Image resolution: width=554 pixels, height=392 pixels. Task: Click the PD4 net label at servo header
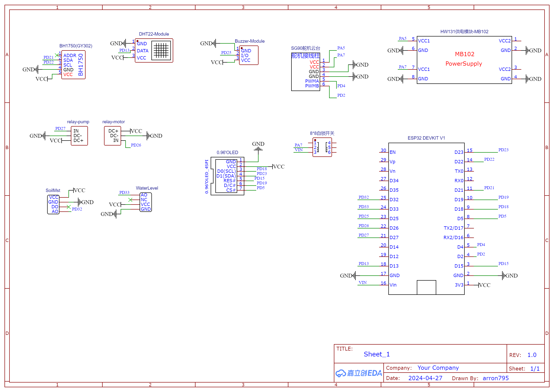[341, 86]
